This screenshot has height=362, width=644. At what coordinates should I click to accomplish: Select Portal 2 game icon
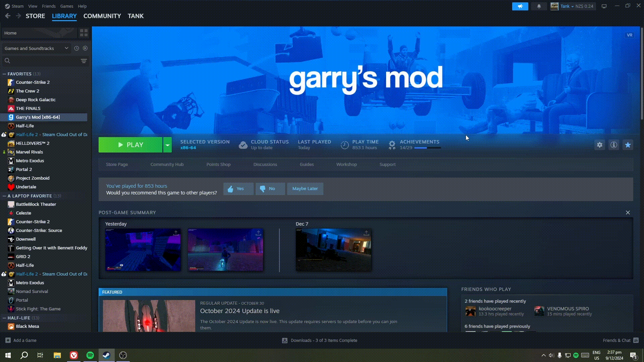(x=11, y=169)
